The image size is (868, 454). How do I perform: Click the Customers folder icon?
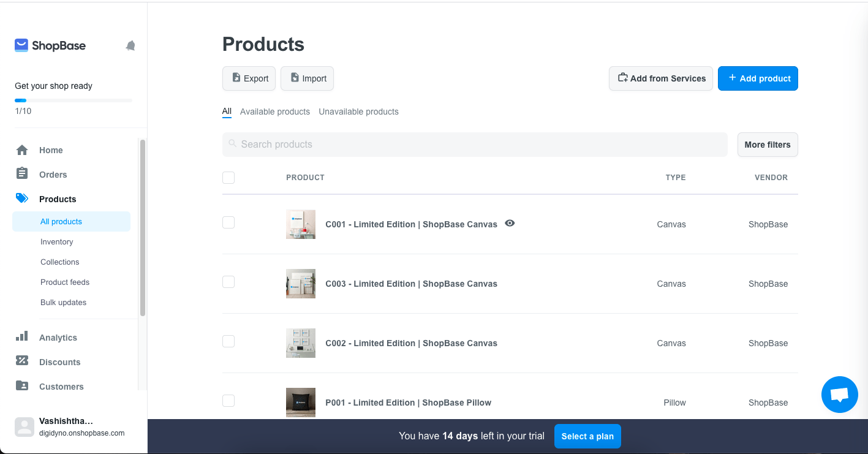click(22, 385)
